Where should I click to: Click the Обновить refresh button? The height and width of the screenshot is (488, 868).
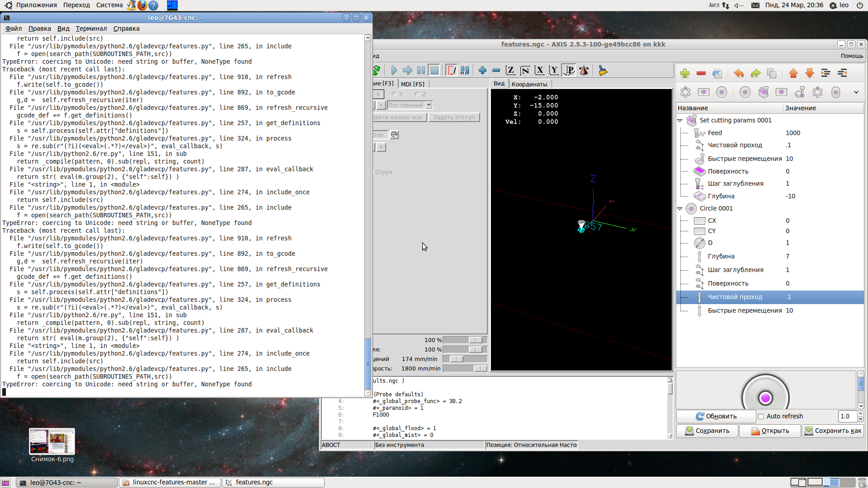(716, 417)
